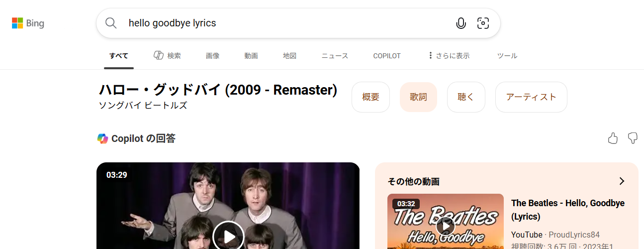Click the thumbs down feedback icon

[633, 138]
